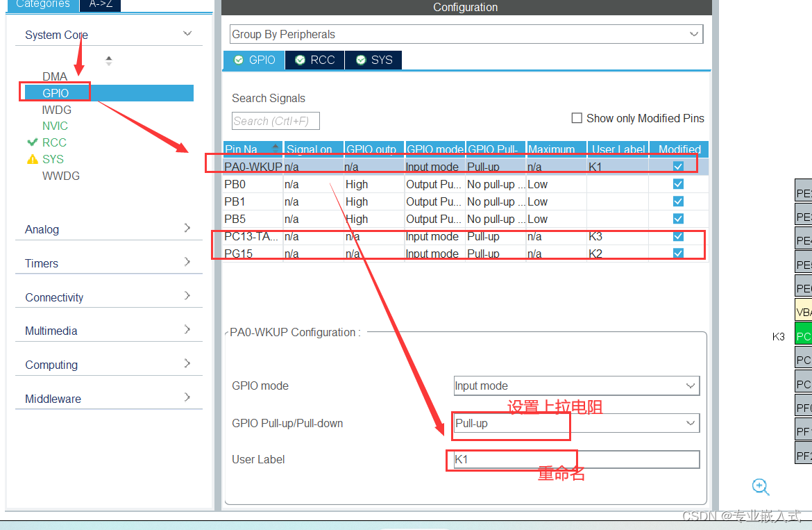812x530 pixels.
Task: Select NVIC in System Core
Action: pos(55,126)
